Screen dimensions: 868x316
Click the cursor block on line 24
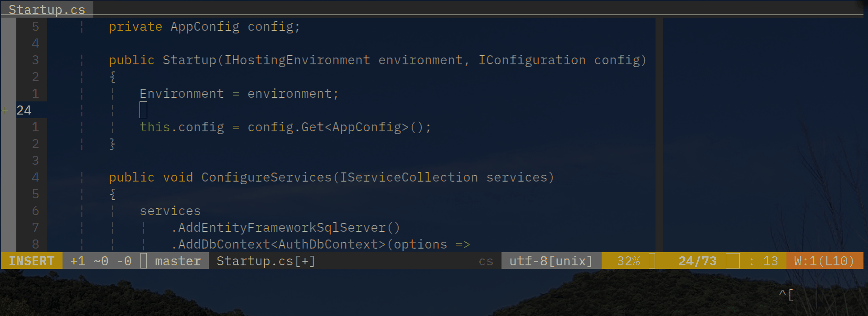point(143,110)
